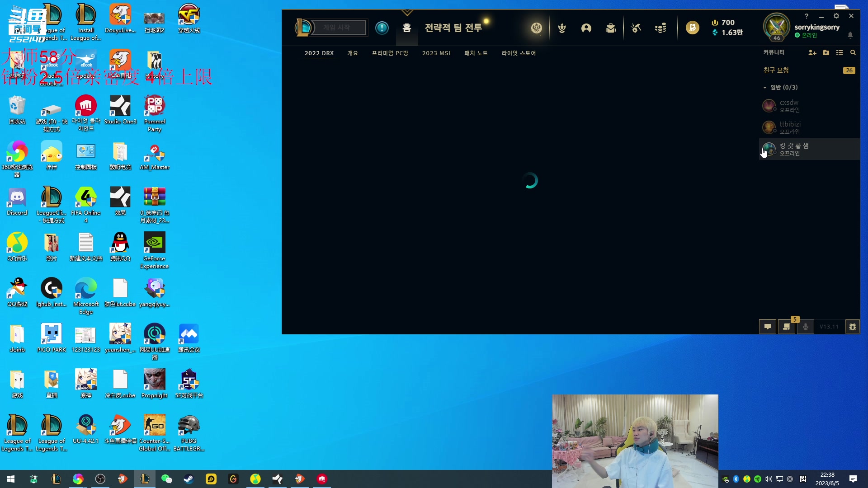Click the add friend icon

tap(812, 53)
